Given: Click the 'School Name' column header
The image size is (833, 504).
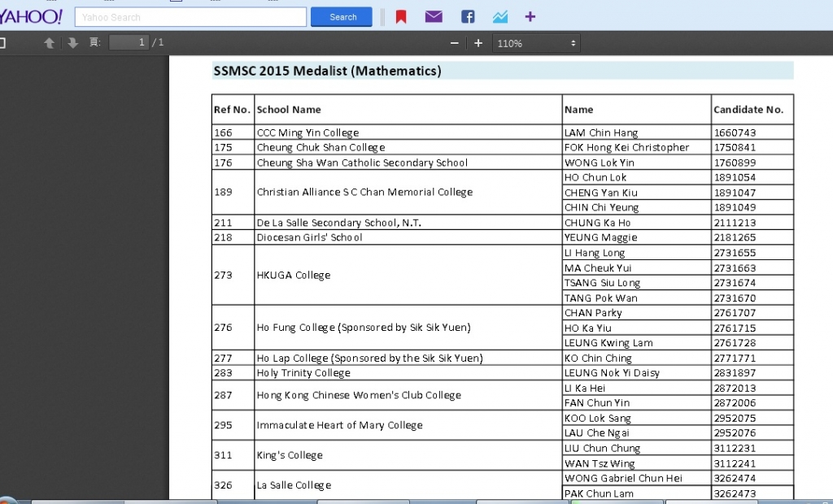Looking at the screenshot, I should (289, 110).
